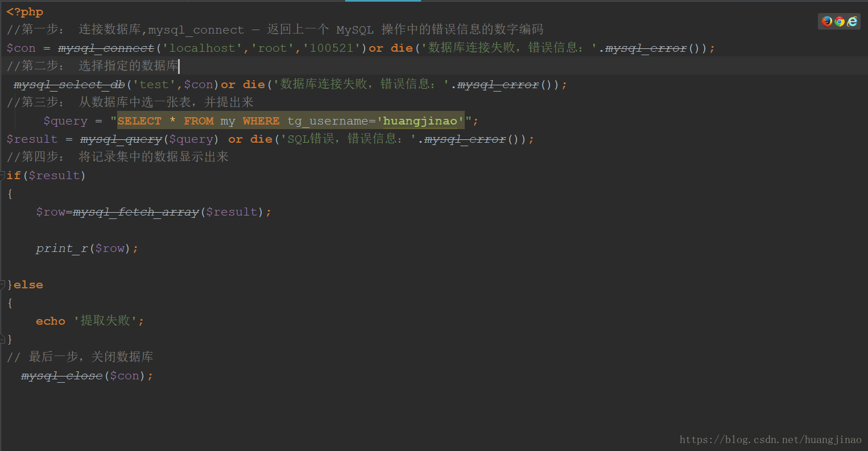Open page preview in Chrome browser icon

pyautogui.click(x=839, y=22)
